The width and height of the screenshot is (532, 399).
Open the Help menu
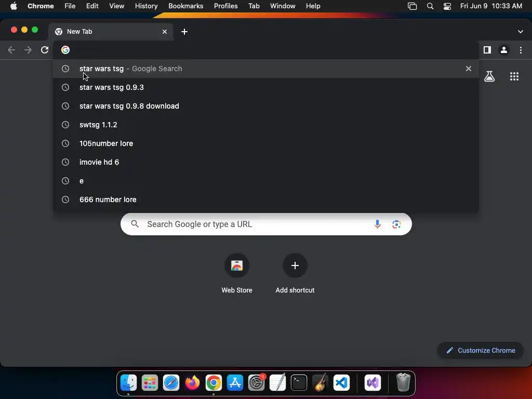(x=313, y=6)
